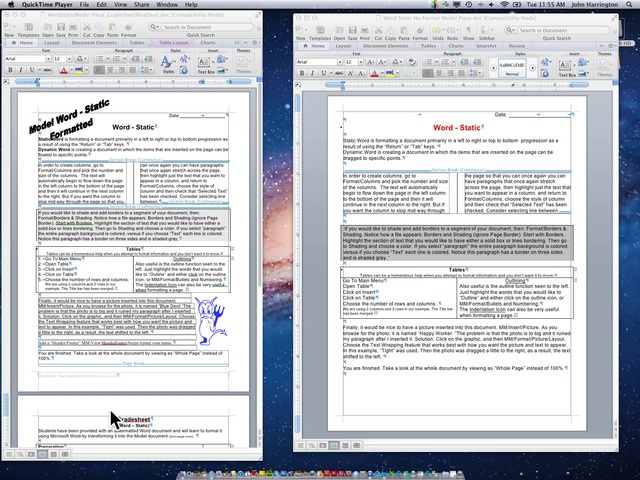Click Templates icon in GradeSheetBlueDevil window
The height and width of the screenshot is (480, 640).
29,27
